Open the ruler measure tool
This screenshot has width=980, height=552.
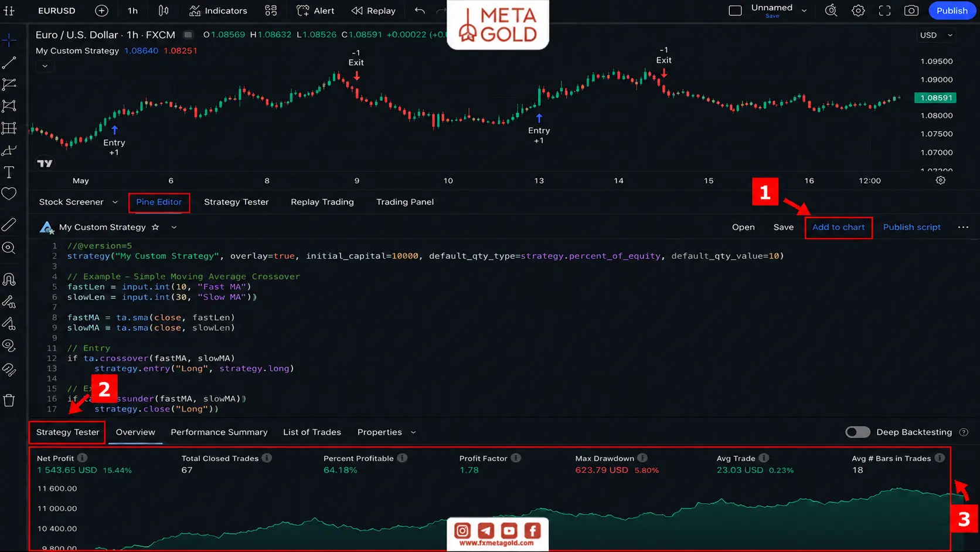(9, 225)
